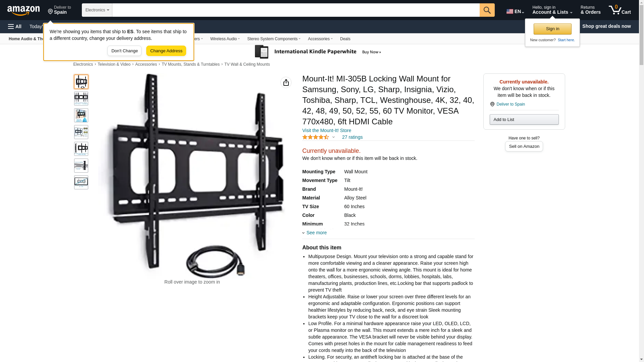Screen dimensions: 644x362
Task: Click the search magnifier button
Action: coord(487,10)
